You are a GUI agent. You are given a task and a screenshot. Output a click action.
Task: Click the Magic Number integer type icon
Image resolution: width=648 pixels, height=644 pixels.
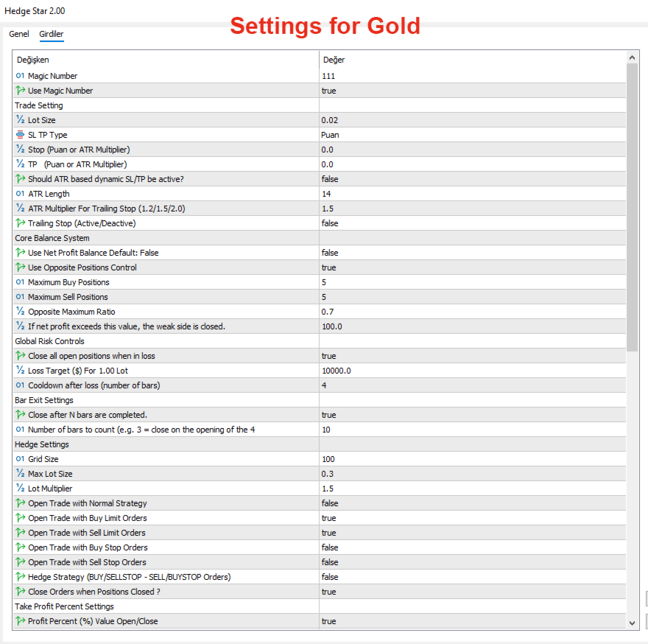click(x=20, y=76)
